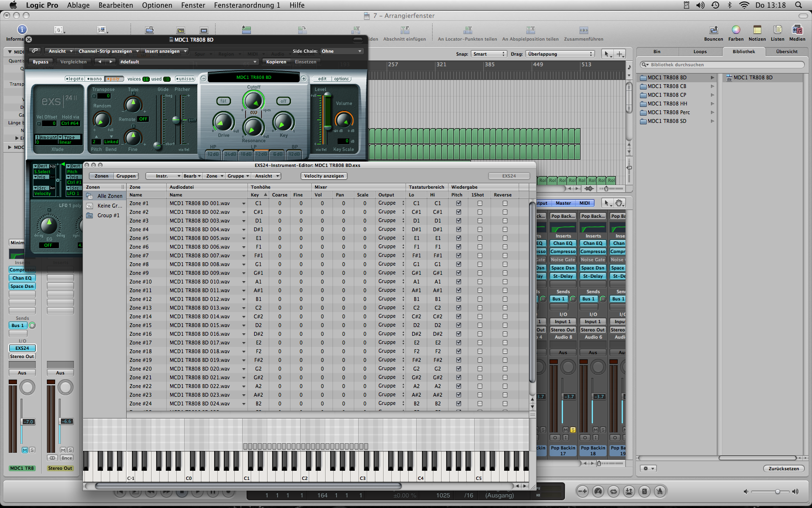The width and height of the screenshot is (812, 508).
Task: Click the autopunch button in transport bar
Action: tap(629, 492)
